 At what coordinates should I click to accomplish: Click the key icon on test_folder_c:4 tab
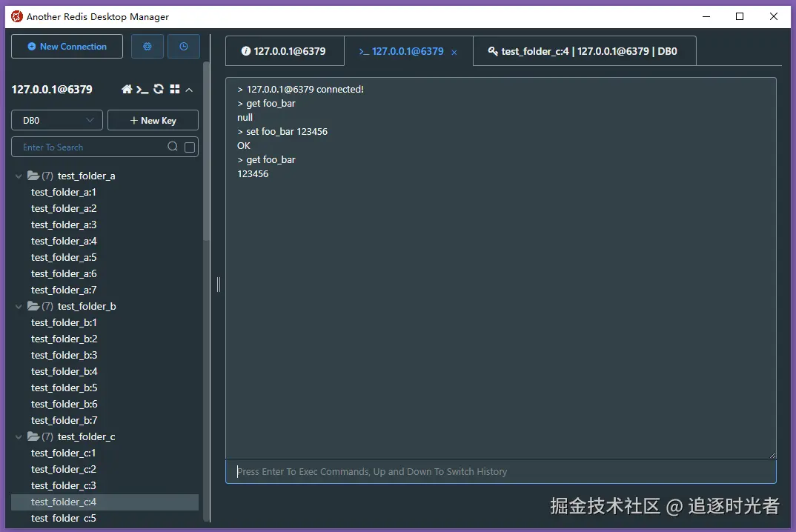click(x=493, y=51)
